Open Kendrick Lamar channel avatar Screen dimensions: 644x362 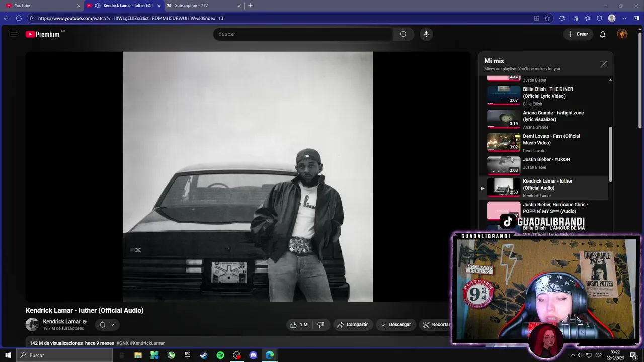(x=32, y=325)
